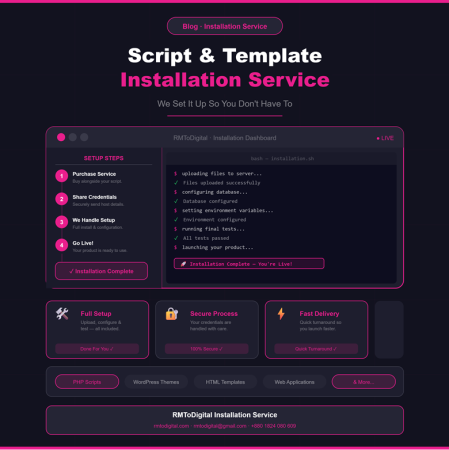Click the rocket icon in the terminal banner
This screenshot has width=449, height=450.
183,264
